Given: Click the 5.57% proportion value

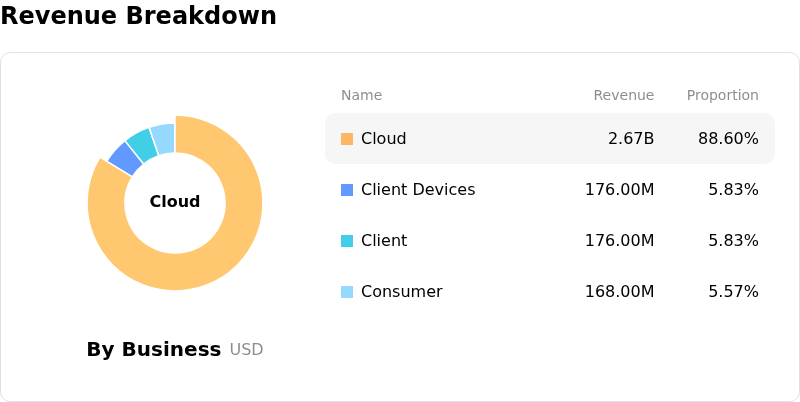Looking at the screenshot, I should [733, 292].
